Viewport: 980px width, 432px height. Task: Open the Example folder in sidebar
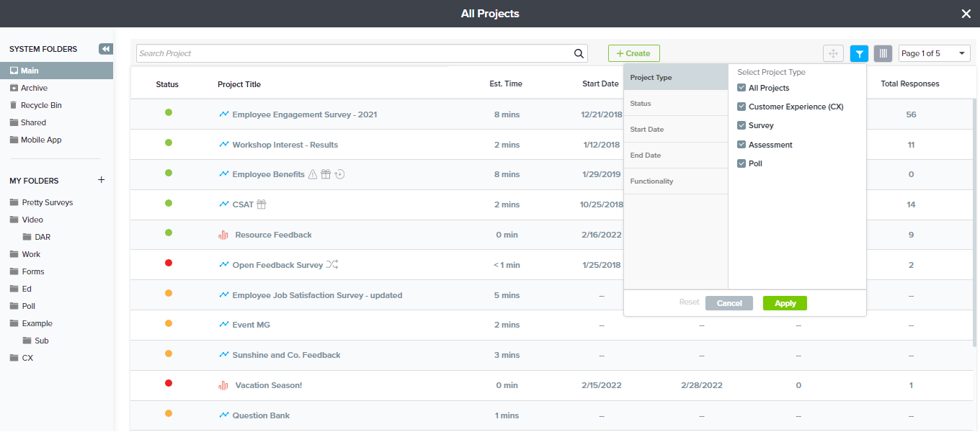(x=37, y=323)
